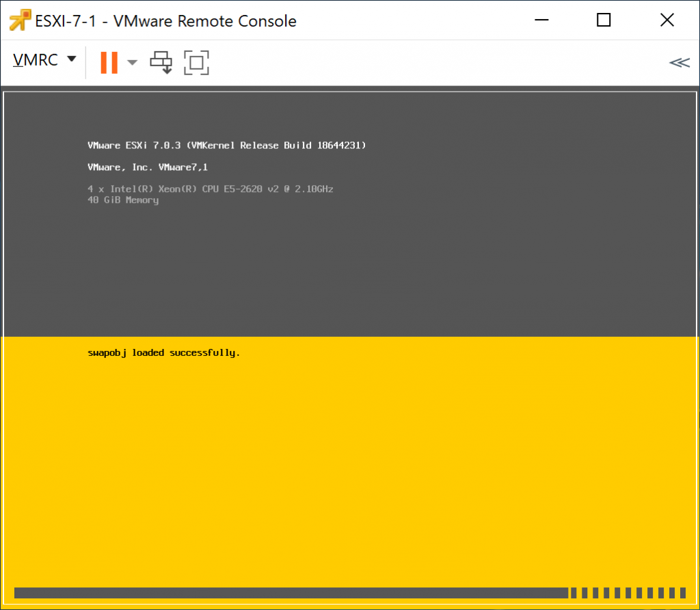Click the ESXi boot progress bar
The height and width of the screenshot is (610, 700).
[x=350, y=593]
